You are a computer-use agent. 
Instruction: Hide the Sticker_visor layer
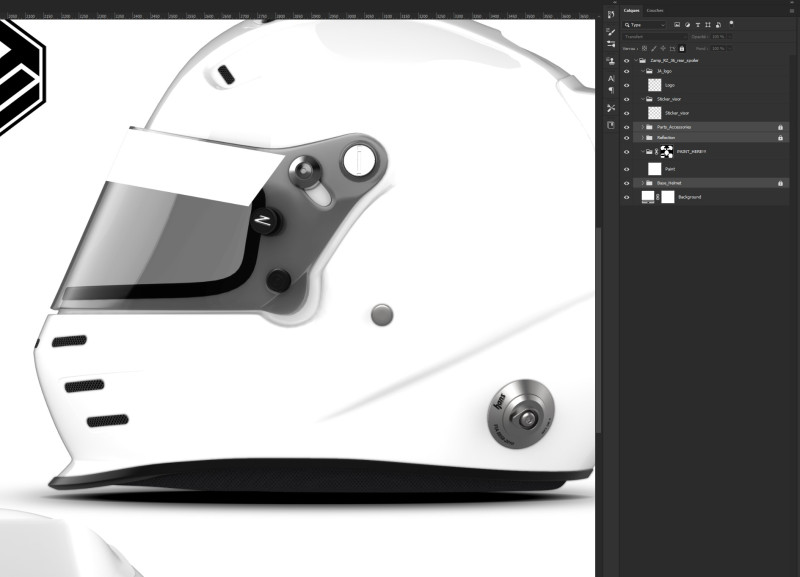coord(625,112)
